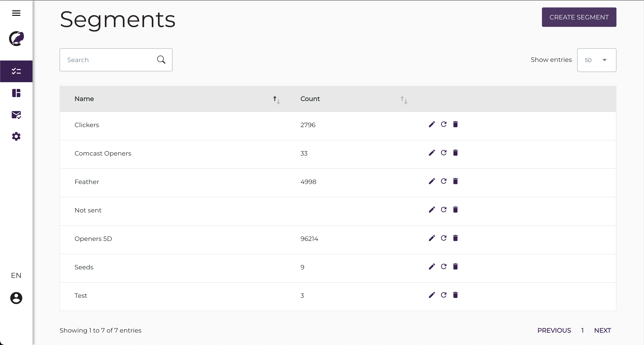Open settings gear in sidebar
This screenshot has width=644, height=345.
coord(16,137)
